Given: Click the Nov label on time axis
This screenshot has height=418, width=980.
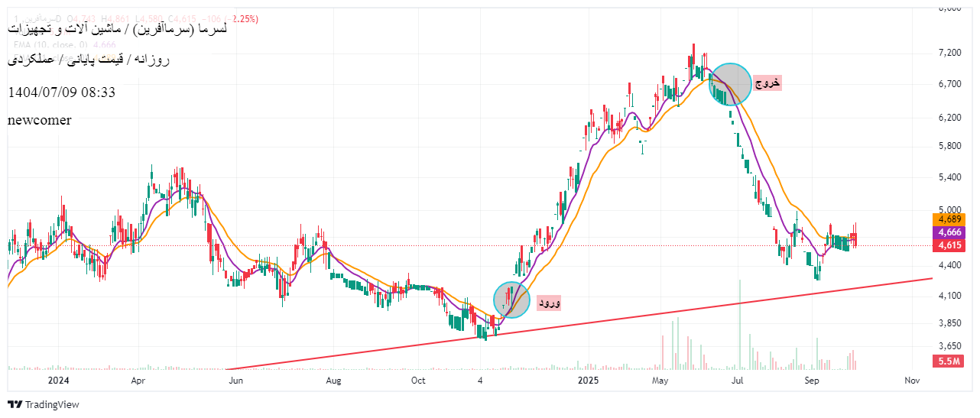Looking at the screenshot, I should coord(911,380).
